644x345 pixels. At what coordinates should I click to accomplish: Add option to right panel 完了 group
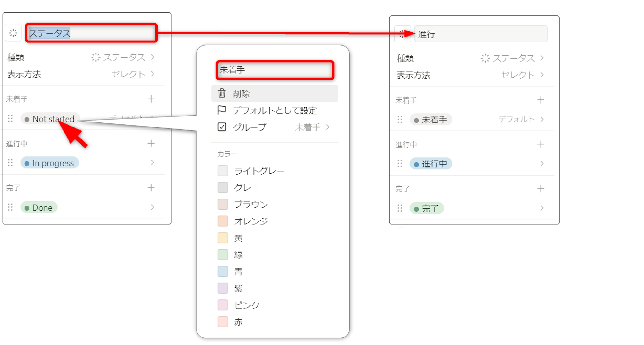541,189
